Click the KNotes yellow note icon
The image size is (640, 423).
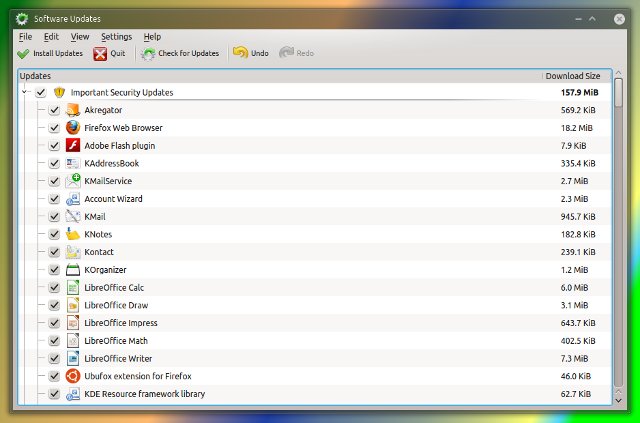[73, 234]
